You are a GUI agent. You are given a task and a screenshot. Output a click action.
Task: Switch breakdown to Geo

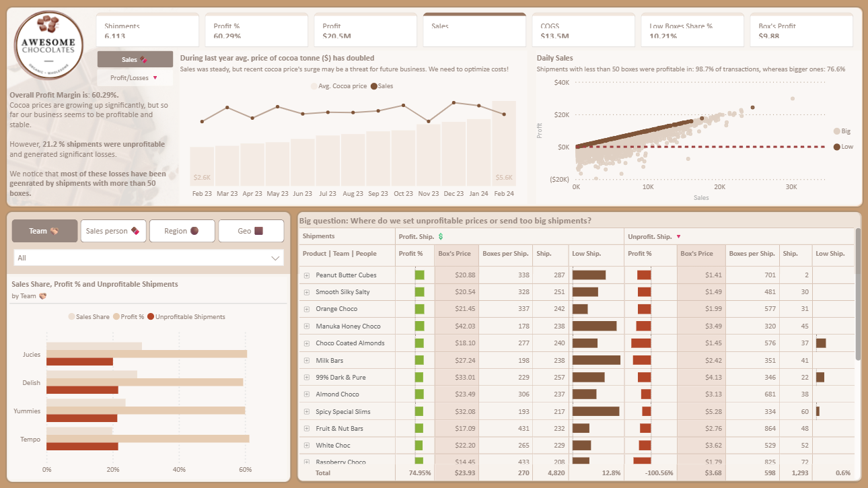pyautogui.click(x=251, y=231)
